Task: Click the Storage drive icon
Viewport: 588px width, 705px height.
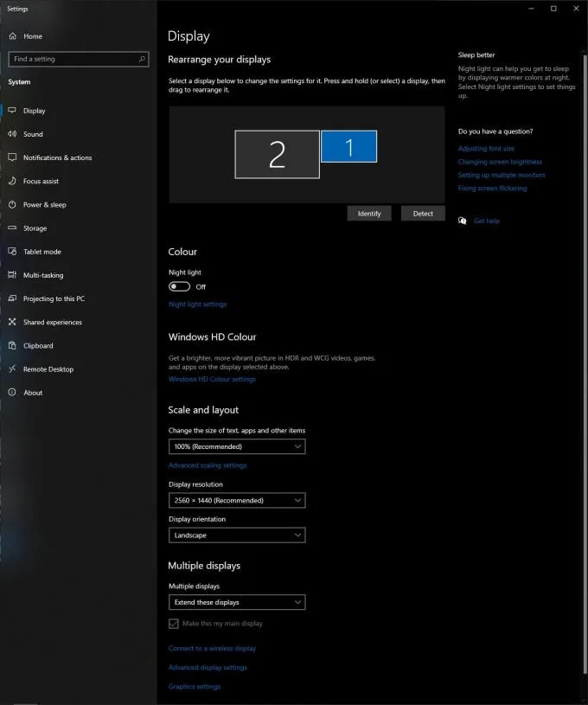Action: pos(12,228)
